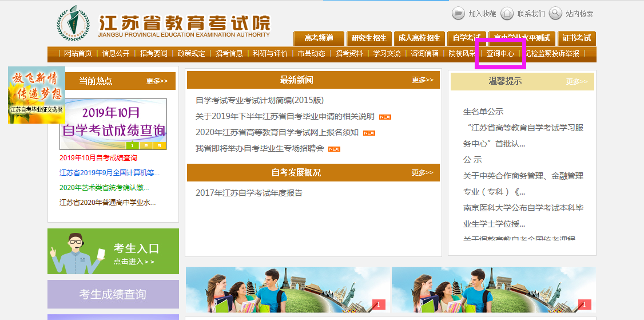Open the 高考频道 tab

319,38
